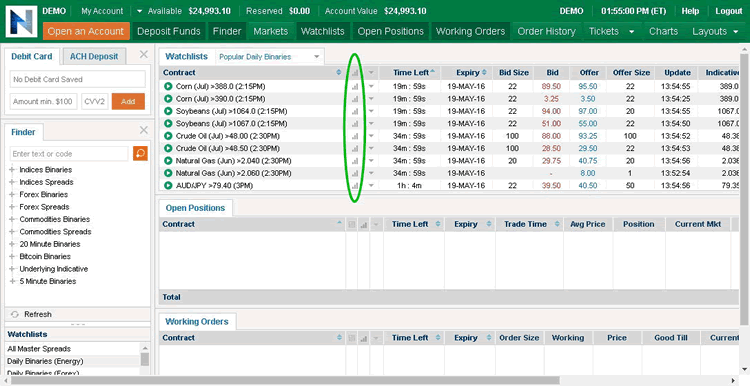Expand Commodities Binaries tree node

coord(12,220)
